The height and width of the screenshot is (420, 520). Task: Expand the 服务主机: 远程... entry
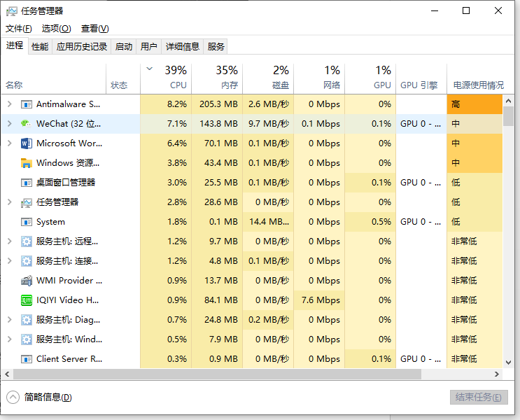10,241
